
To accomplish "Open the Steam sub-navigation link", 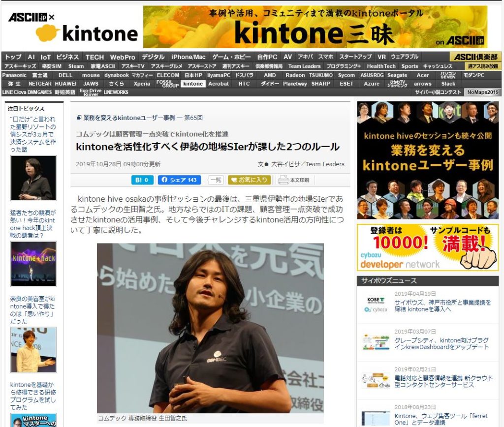I will 76,66.
